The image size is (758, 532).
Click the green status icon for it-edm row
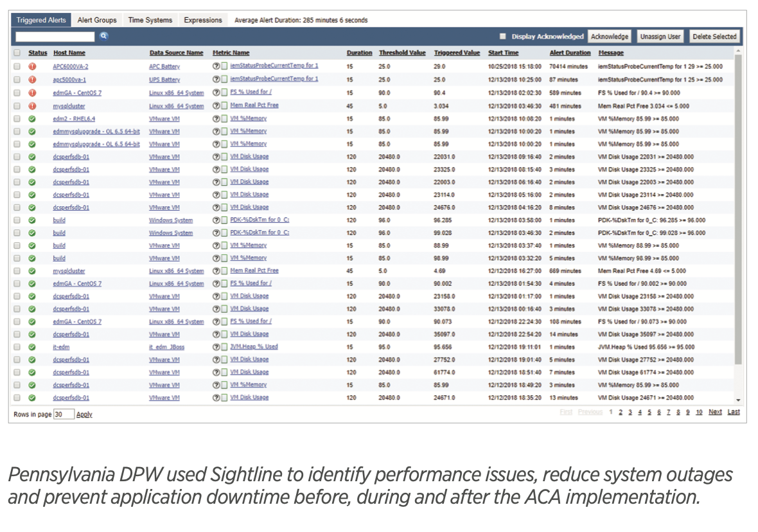tap(32, 347)
